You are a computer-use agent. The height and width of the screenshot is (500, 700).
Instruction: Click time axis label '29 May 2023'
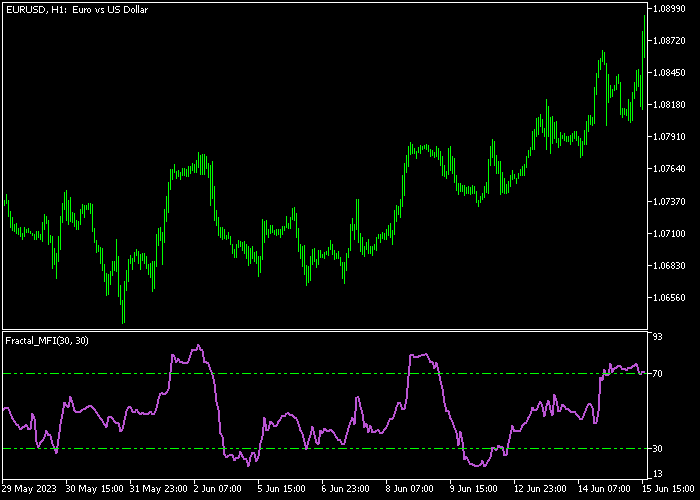click(x=29, y=489)
